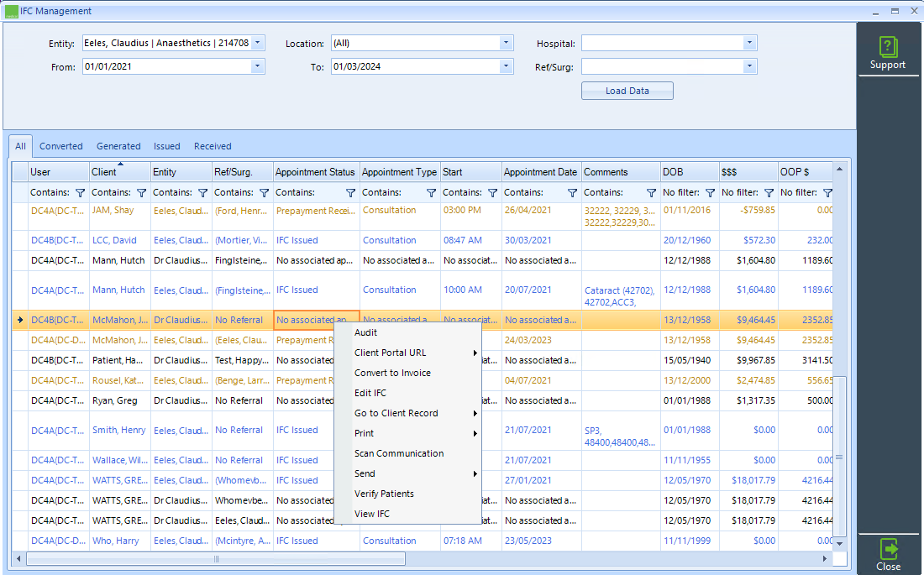The image size is (924, 575).
Task: Open the From date picker dropdown
Action: [x=258, y=66]
